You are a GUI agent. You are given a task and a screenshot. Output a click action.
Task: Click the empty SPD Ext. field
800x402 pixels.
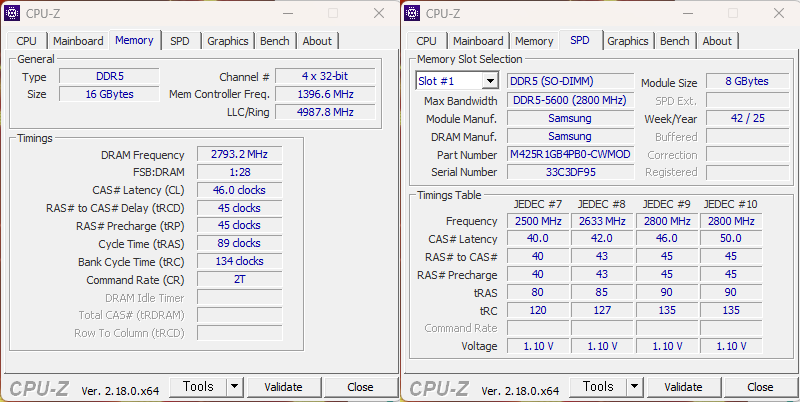click(747, 100)
